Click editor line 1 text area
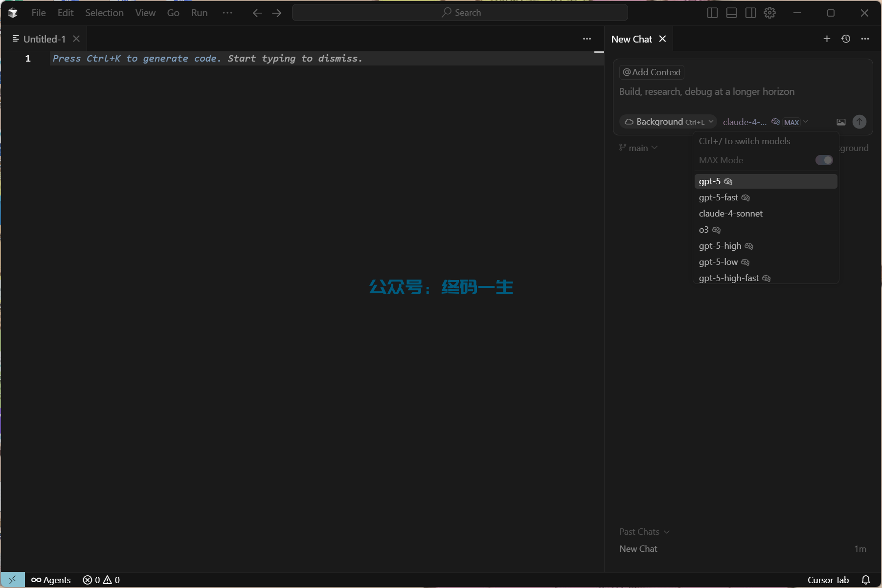 coord(327,59)
